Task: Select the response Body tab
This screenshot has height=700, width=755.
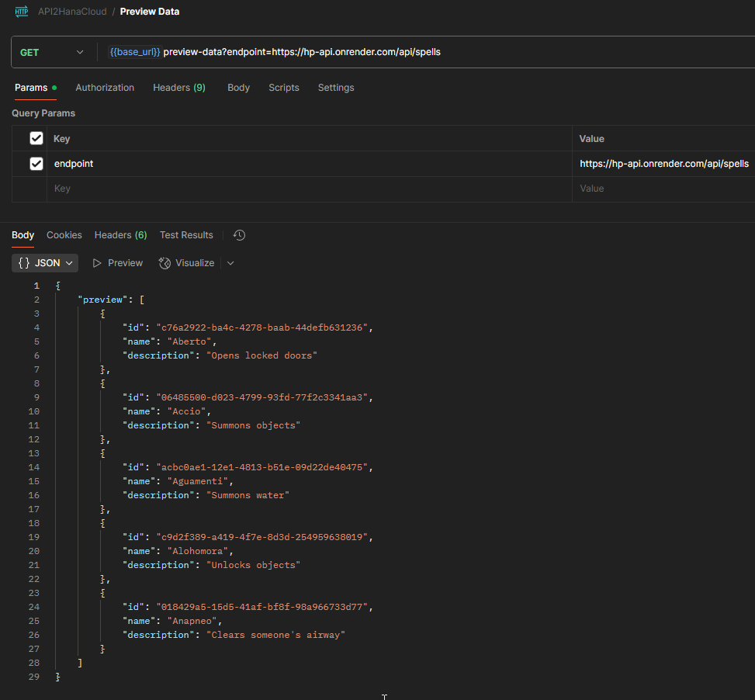Action: click(23, 235)
